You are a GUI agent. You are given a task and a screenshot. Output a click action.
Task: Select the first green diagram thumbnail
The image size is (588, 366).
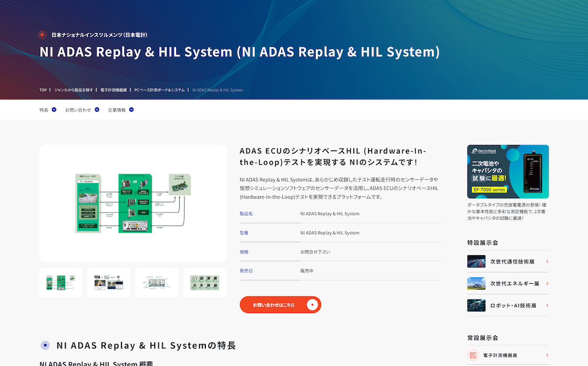(x=60, y=283)
